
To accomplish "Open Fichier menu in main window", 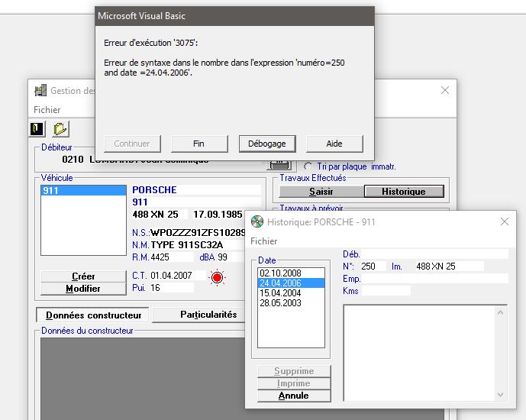I will pos(47,110).
